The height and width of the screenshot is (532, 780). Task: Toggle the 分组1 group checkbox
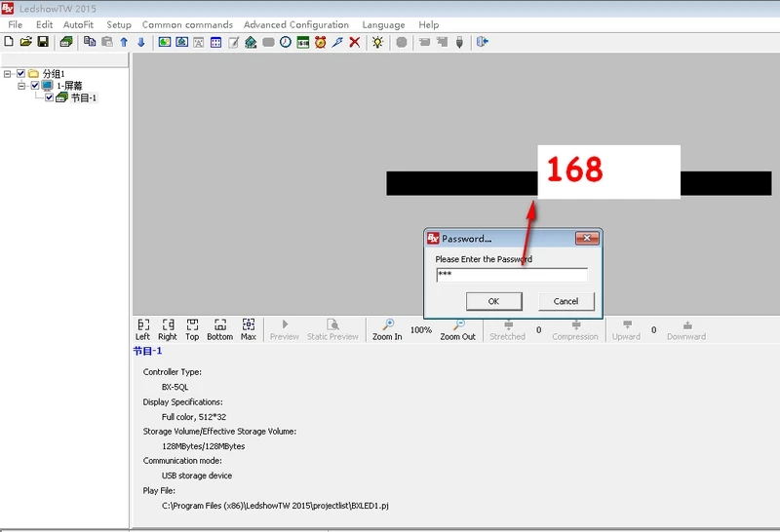[20, 74]
